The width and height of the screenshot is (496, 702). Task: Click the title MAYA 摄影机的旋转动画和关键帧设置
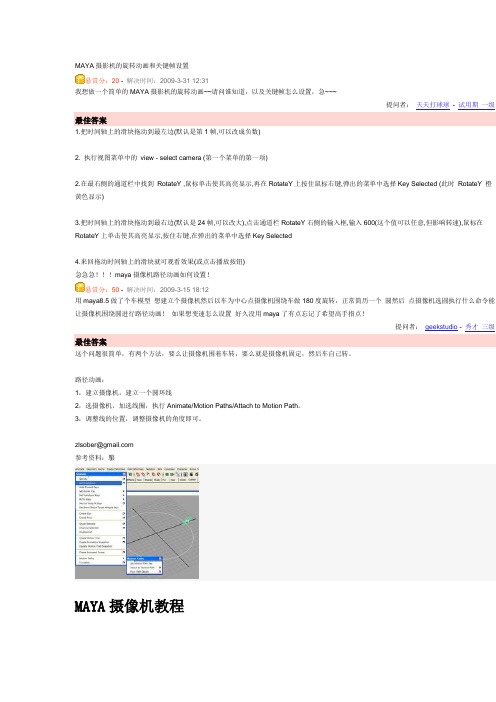click(x=132, y=65)
